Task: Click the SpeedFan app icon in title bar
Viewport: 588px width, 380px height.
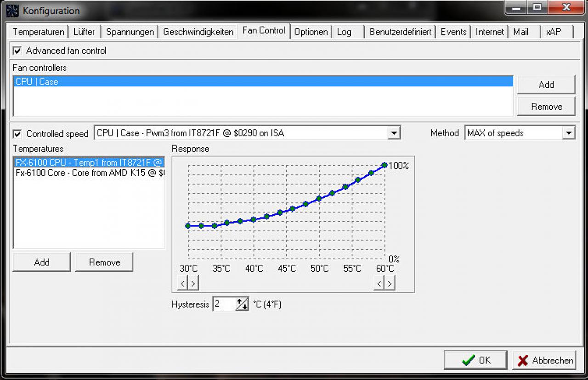Action: (11, 10)
